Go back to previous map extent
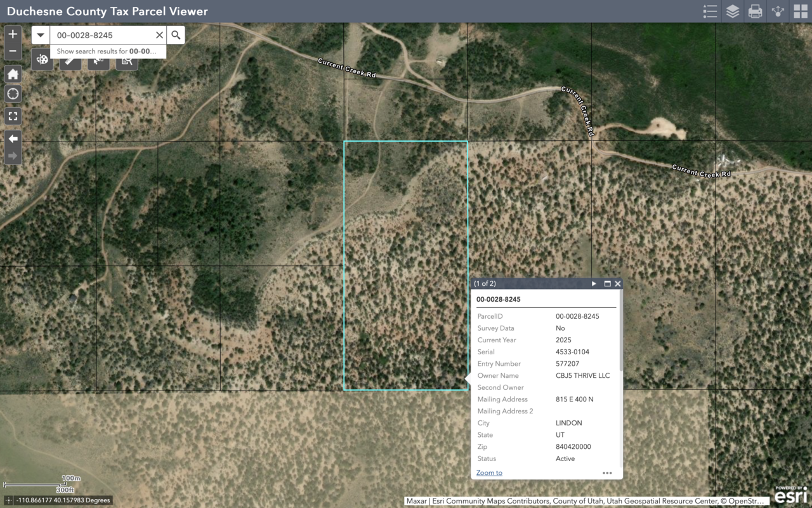This screenshot has width=812, height=508. coord(13,138)
